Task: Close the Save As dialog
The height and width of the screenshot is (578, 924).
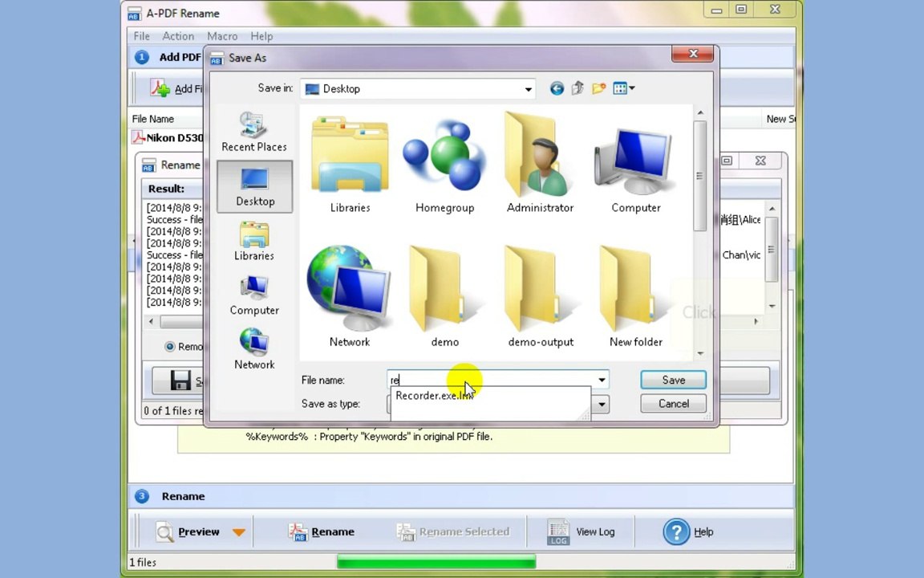Action: [693, 54]
